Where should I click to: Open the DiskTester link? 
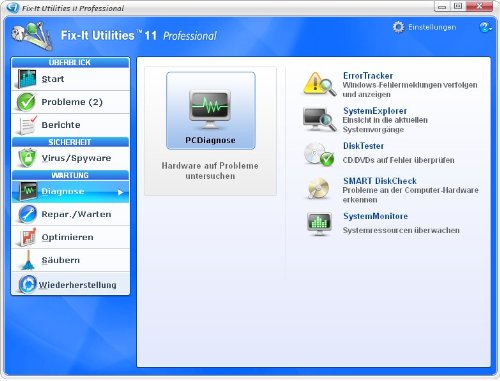click(x=363, y=146)
